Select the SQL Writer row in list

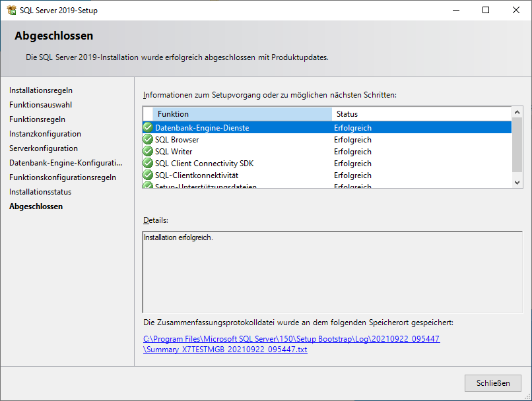click(264, 152)
